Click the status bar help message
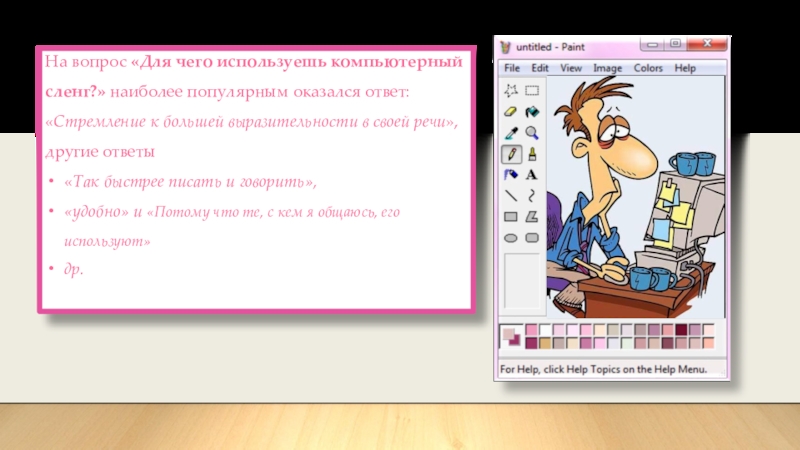 [x=604, y=369]
